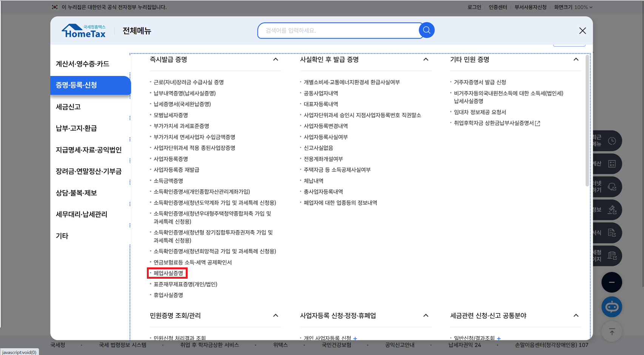This screenshot has width=644, height=355.
Task: Open the 서식 document icon
Action: [x=612, y=233]
